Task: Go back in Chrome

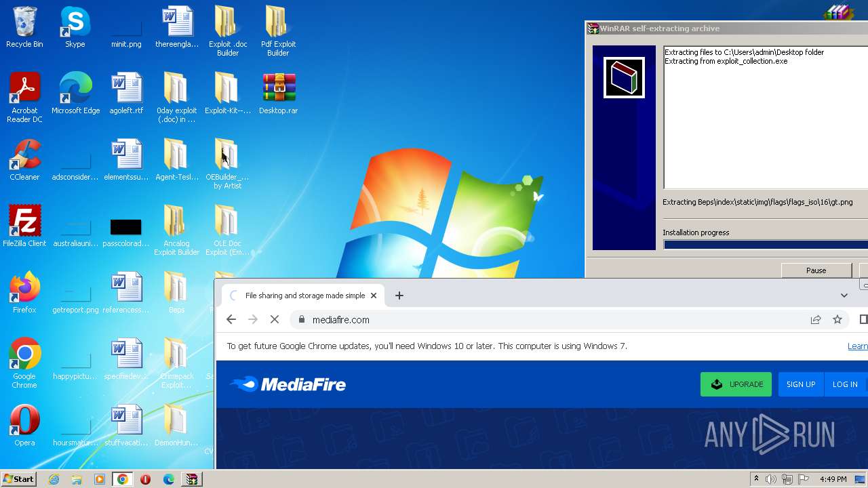Action: click(231, 319)
